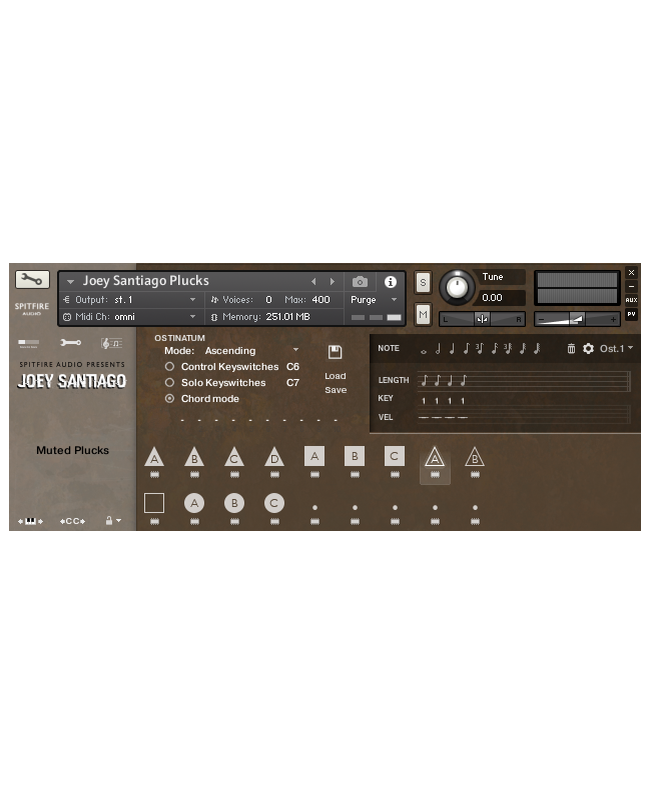The width and height of the screenshot is (650, 794).
Task: Toggle the Mute M button
Action: click(423, 314)
